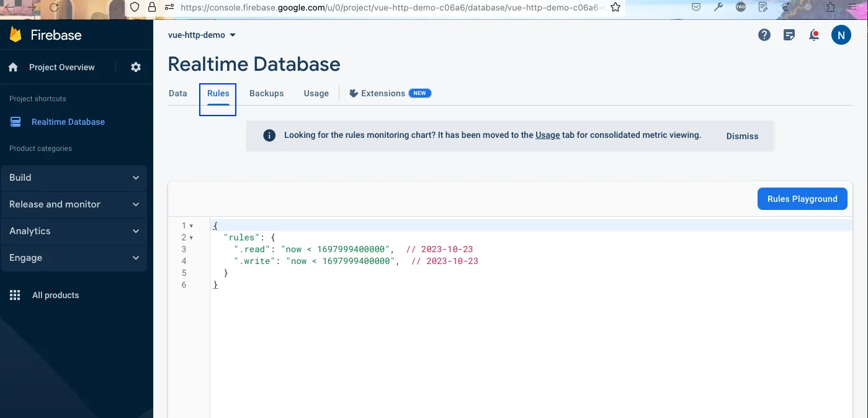
Task: Open project settings gear icon
Action: pyautogui.click(x=136, y=67)
